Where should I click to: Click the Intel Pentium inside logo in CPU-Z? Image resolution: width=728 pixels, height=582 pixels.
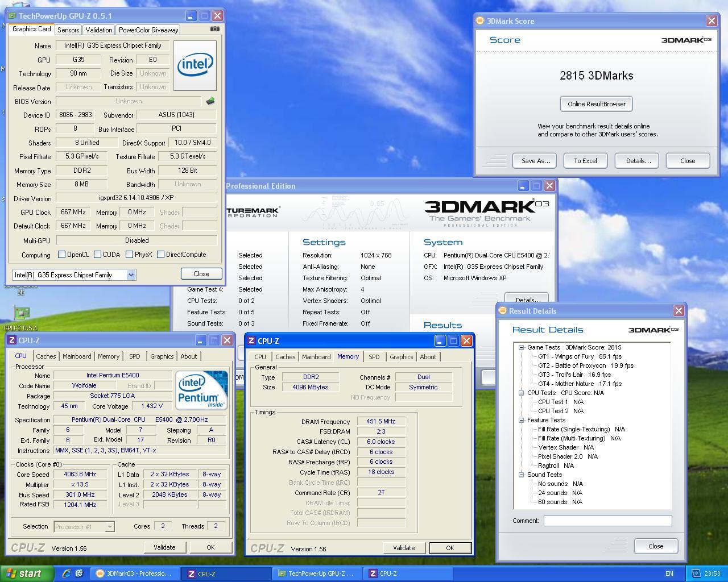point(201,390)
